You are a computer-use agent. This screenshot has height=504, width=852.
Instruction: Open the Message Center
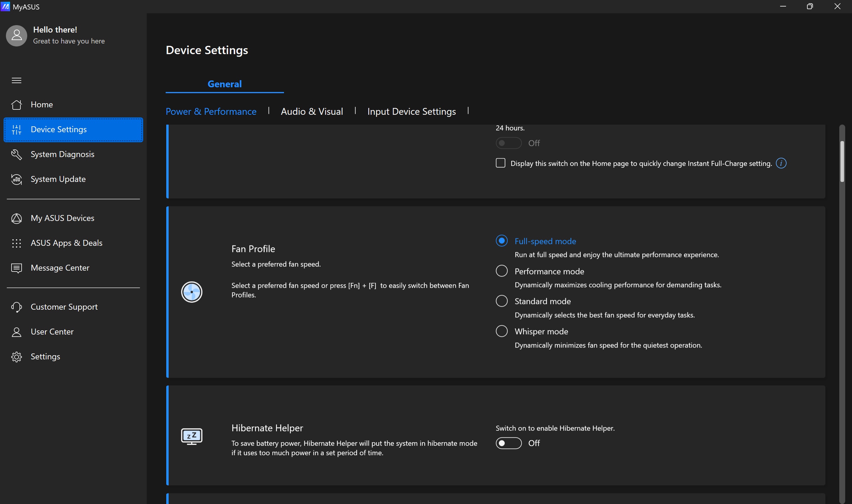tap(60, 268)
